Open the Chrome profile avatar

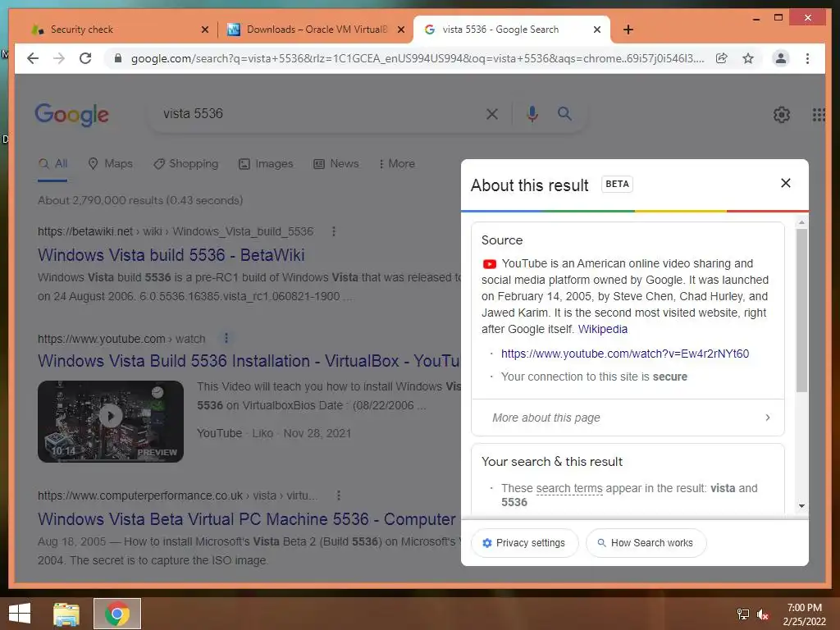tap(781, 58)
